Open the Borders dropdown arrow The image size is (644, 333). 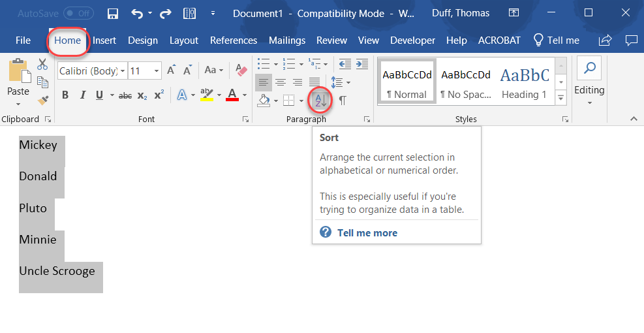301,101
